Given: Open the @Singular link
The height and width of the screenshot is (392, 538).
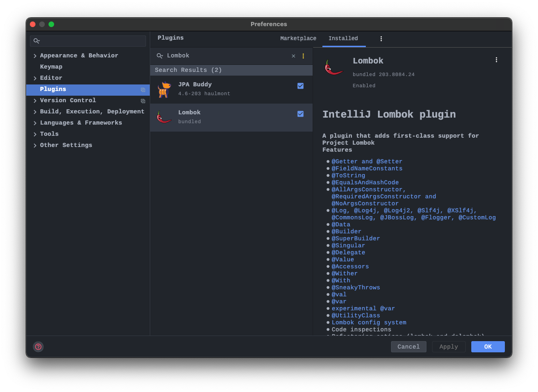Looking at the screenshot, I should [348, 245].
